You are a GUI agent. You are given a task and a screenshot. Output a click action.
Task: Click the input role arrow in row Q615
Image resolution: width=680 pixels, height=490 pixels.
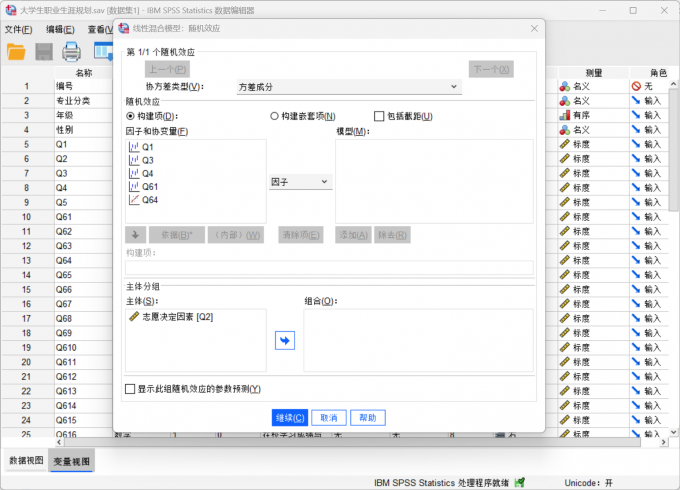click(x=636, y=420)
